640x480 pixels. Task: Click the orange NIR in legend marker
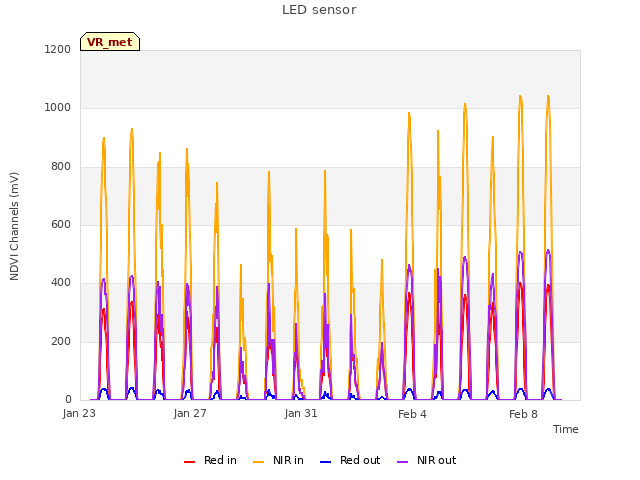258,462
